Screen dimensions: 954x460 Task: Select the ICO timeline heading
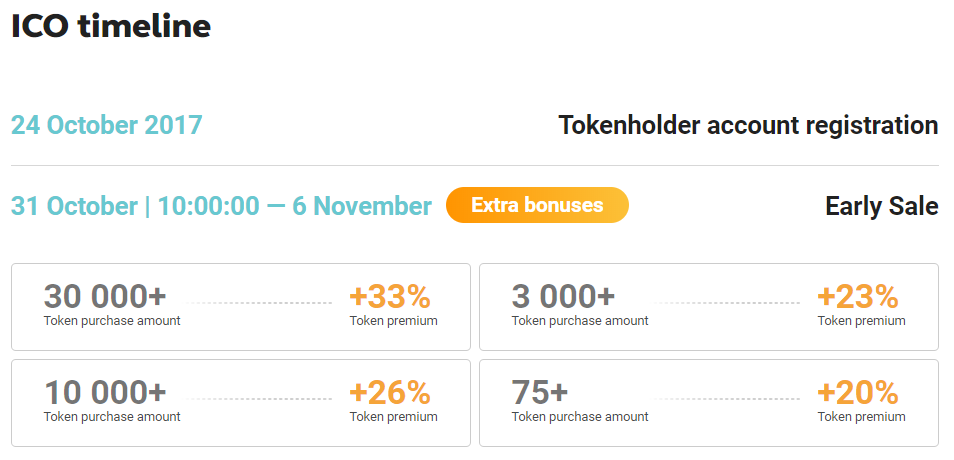tap(111, 27)
